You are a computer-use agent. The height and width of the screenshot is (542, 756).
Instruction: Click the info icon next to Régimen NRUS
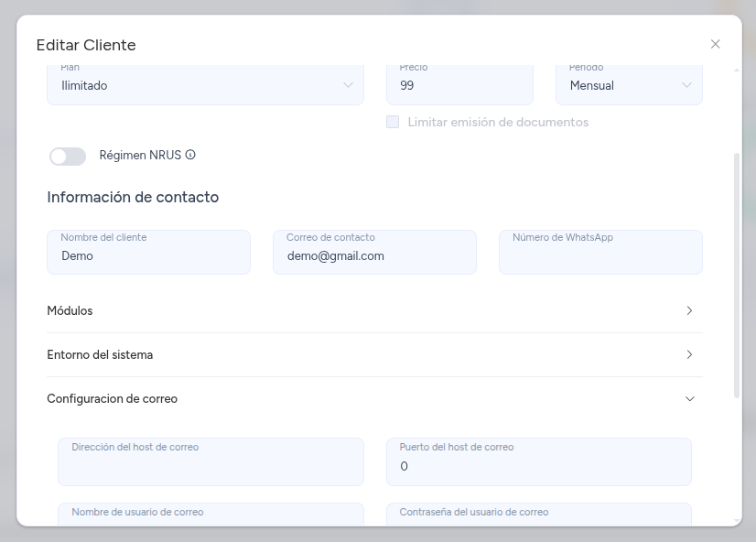click(190, 155)
